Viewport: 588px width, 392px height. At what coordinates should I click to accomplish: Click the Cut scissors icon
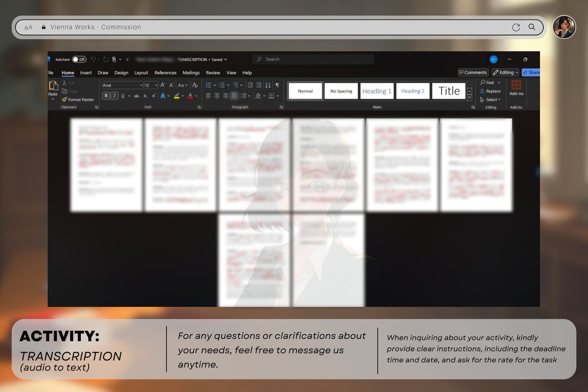65,83
